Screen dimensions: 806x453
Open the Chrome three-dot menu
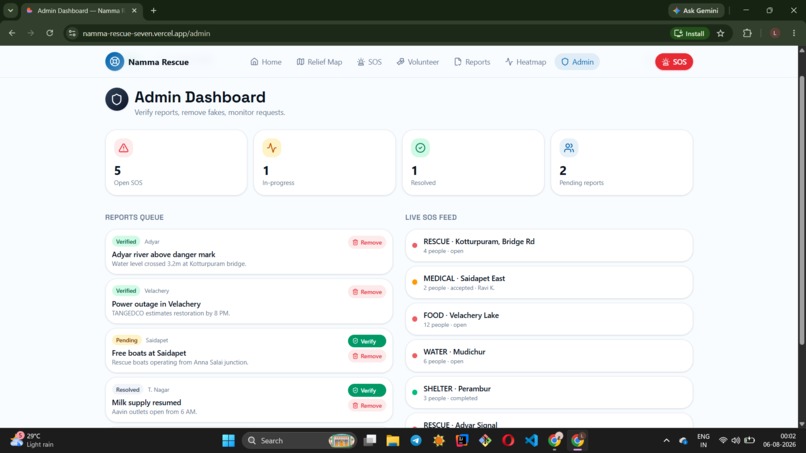tap(794, 33)
